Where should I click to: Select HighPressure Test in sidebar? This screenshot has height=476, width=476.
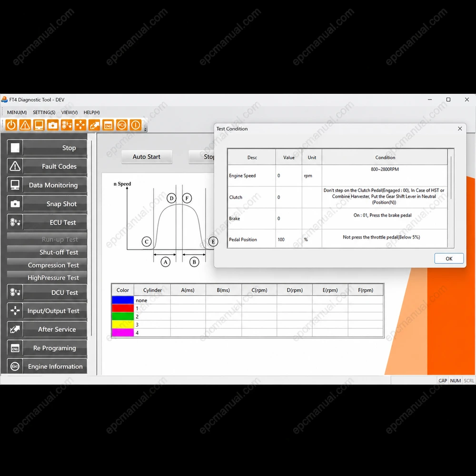tap(47, 278)
